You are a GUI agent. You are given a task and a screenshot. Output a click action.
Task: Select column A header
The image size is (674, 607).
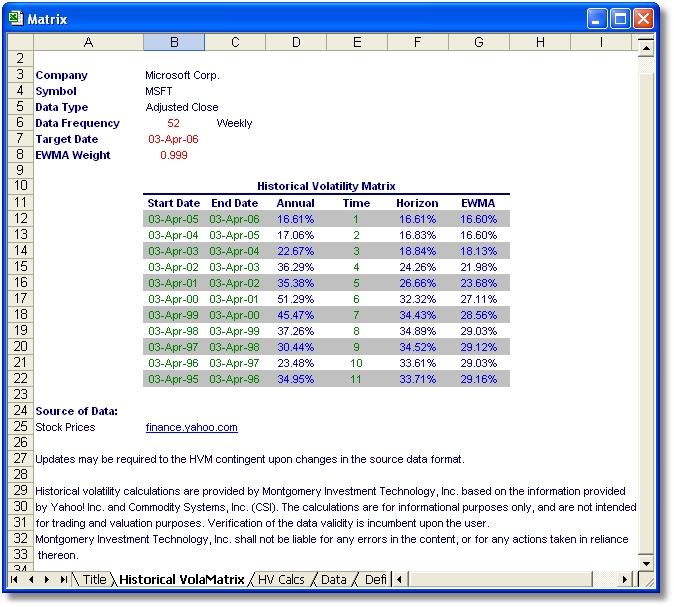click(x=88, y=42)
